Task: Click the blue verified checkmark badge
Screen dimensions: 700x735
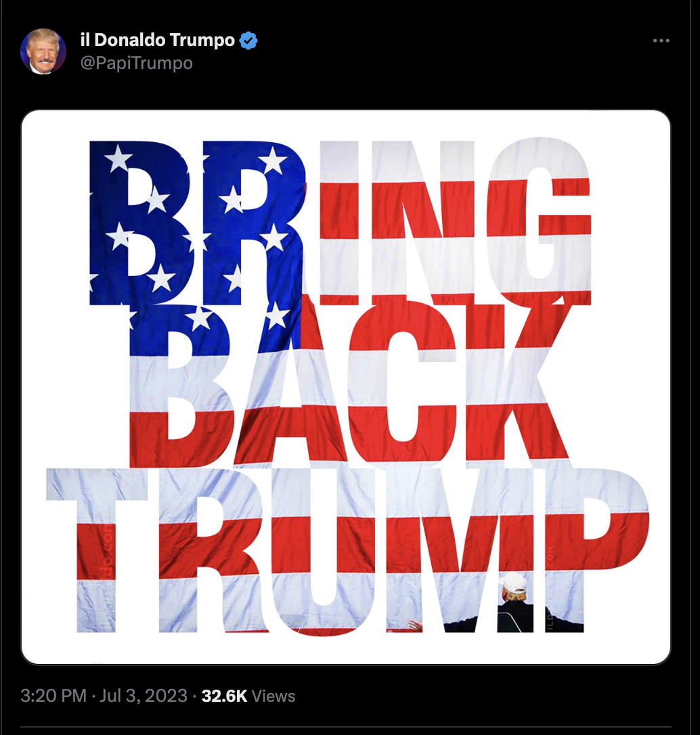Action: (248, 41)
